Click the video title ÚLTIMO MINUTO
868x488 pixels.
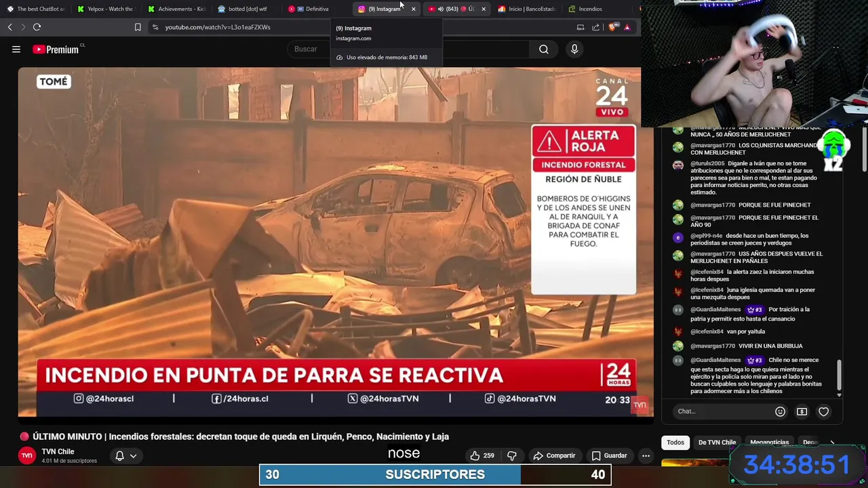pyautogui.click(x=241, y=436)
